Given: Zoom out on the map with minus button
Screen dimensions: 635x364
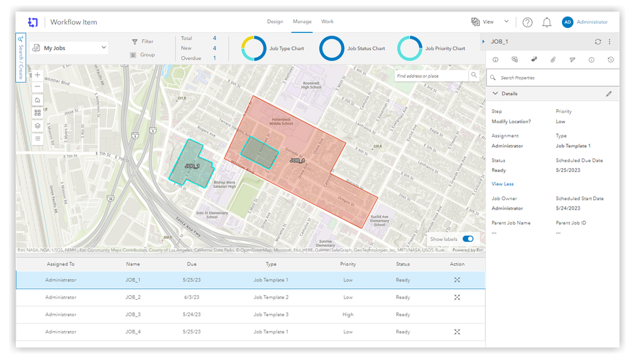Looking at the screenshot, I should tap(38, 86).
